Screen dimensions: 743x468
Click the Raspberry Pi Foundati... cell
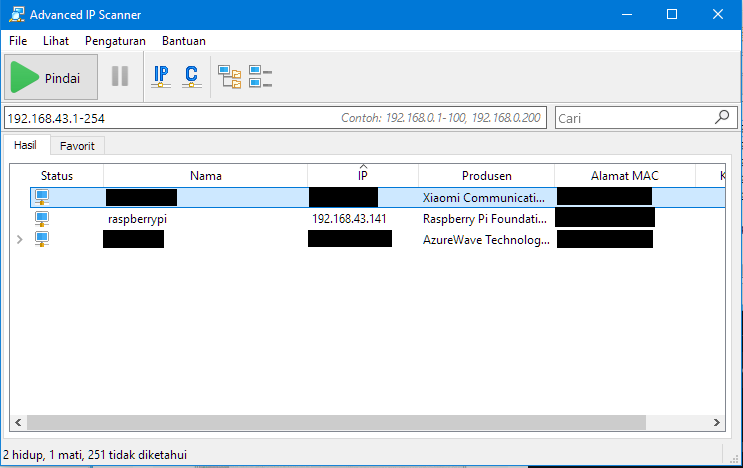point(485,219)
